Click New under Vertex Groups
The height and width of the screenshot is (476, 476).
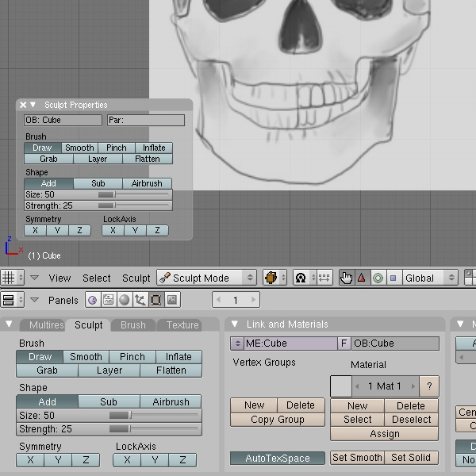pyautogui.click(x=254, y=405)
